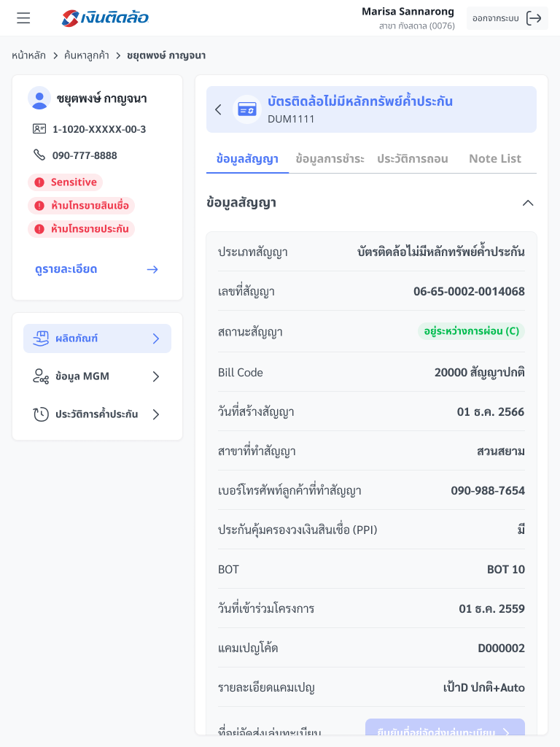Go to หน้าหลัก in the breadcrumb
This screenshot has height=747, width=560.
click(x=28, y=55)
